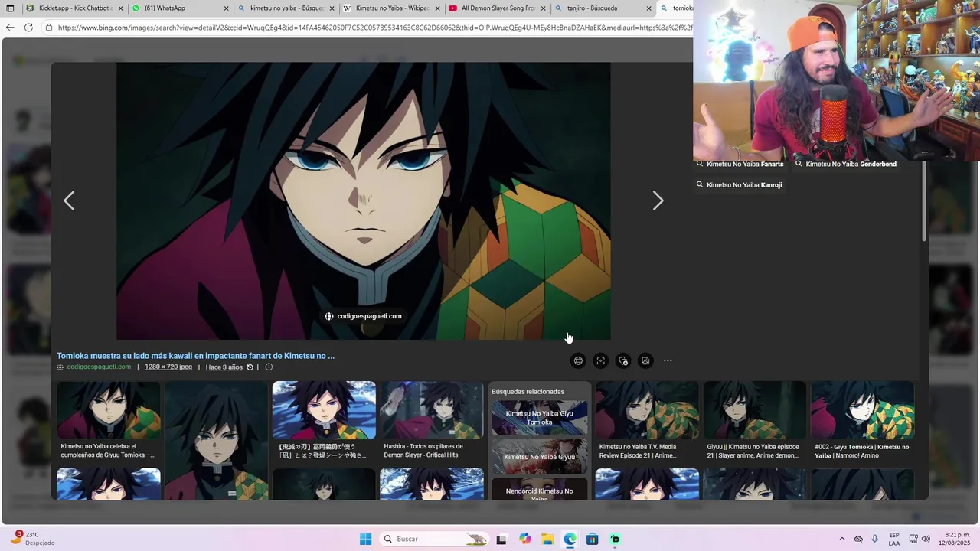Open the three-dots more options menu
Viewport: 980px width, 551px height.
click(668, 360)
